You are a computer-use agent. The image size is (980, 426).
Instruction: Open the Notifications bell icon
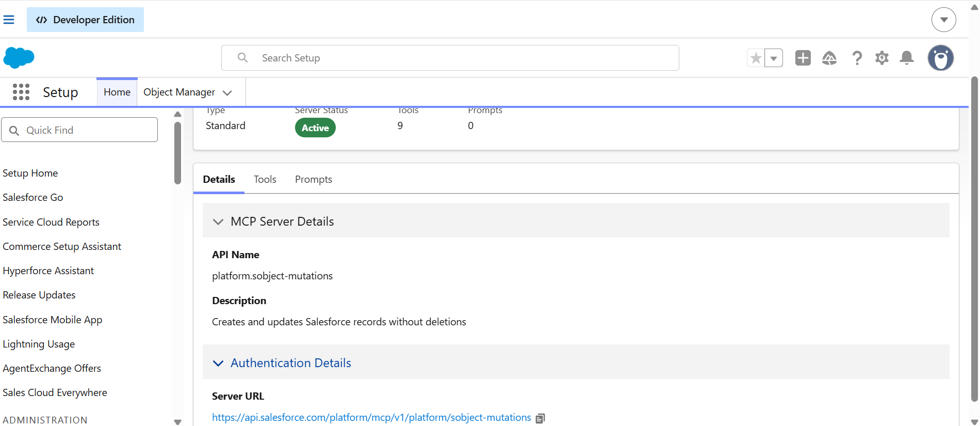[907, 58]
